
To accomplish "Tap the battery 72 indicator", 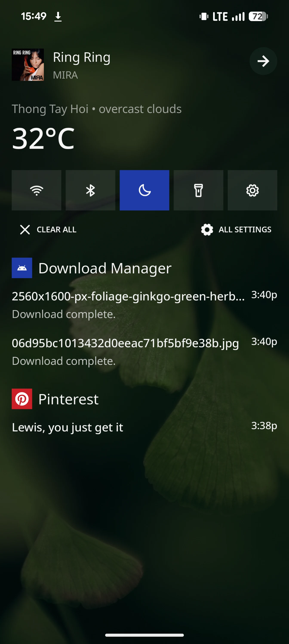I will (x=258, y=17).
